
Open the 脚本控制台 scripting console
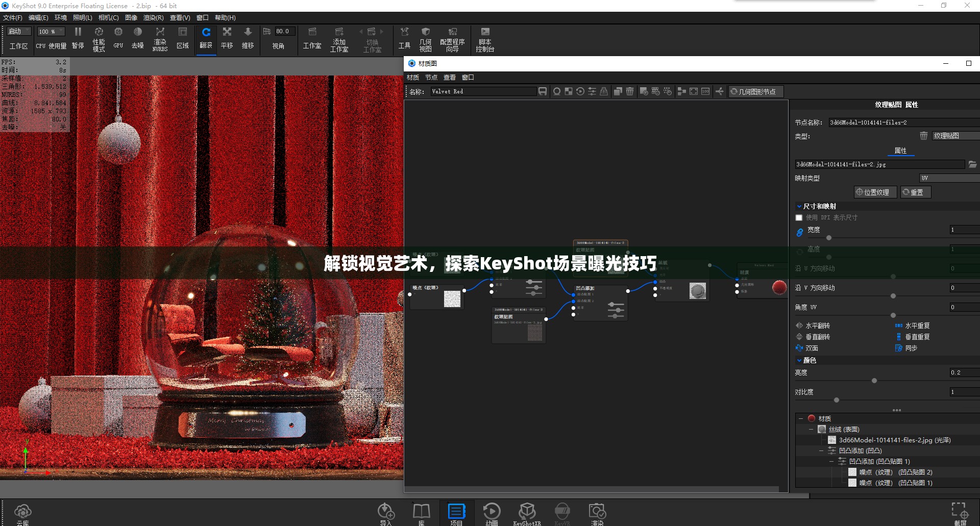[x=485, y=39]
